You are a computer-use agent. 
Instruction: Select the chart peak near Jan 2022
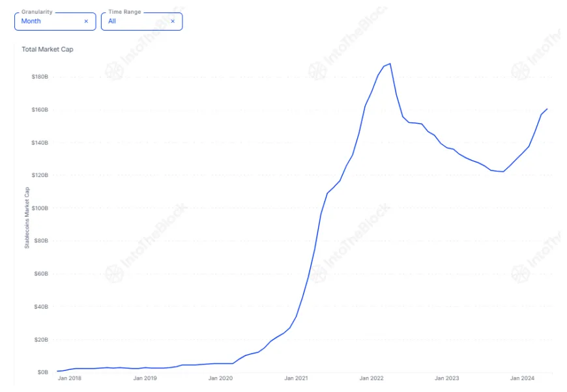coord(388,64)
